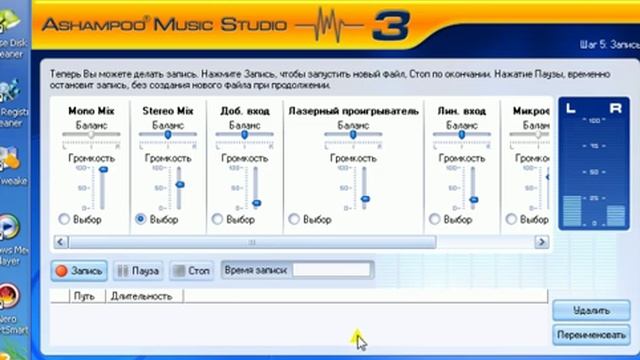
Task: Click Лазерный проигрыватель balance slider handle
Action: pos(353,134)
